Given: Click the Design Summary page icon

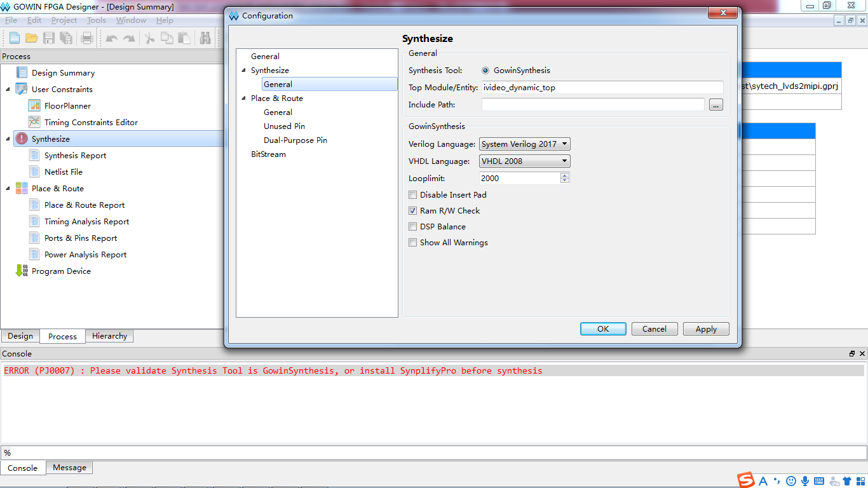Looking at the screenshot, I should click(x=22, y=72).
